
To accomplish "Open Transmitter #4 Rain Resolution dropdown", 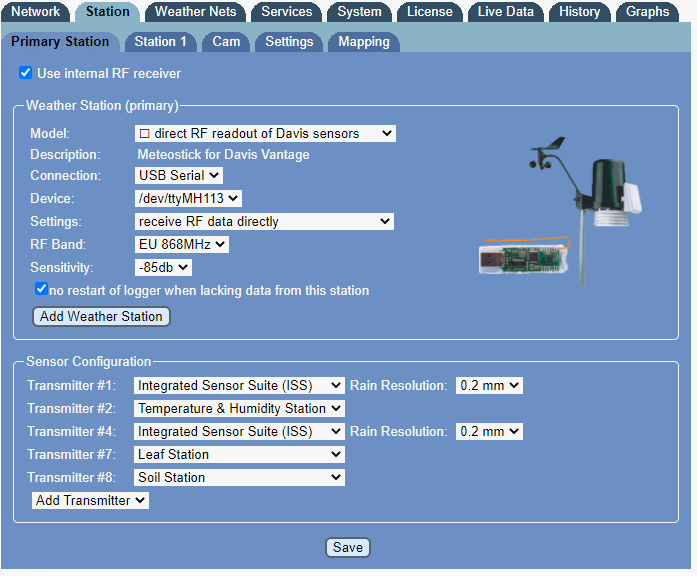I will click(489, 432).
